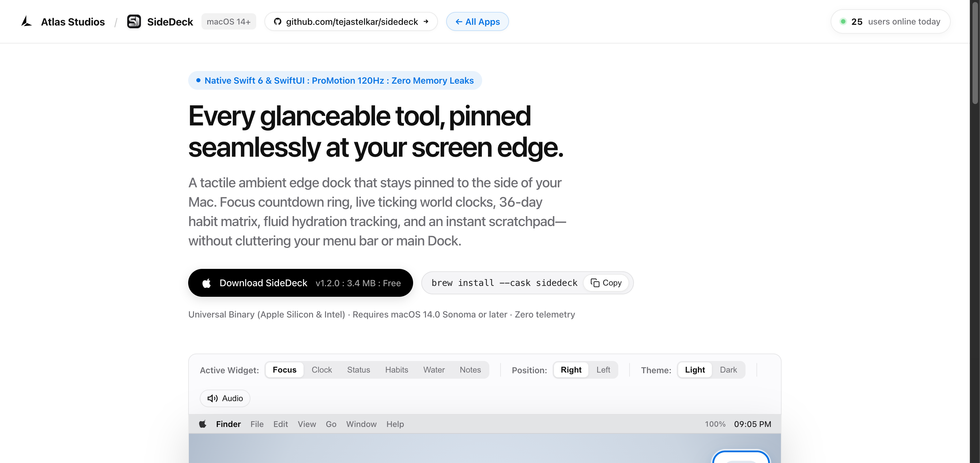Select the Clock widget tab
980x463 pixels.
tap(322, 370)
